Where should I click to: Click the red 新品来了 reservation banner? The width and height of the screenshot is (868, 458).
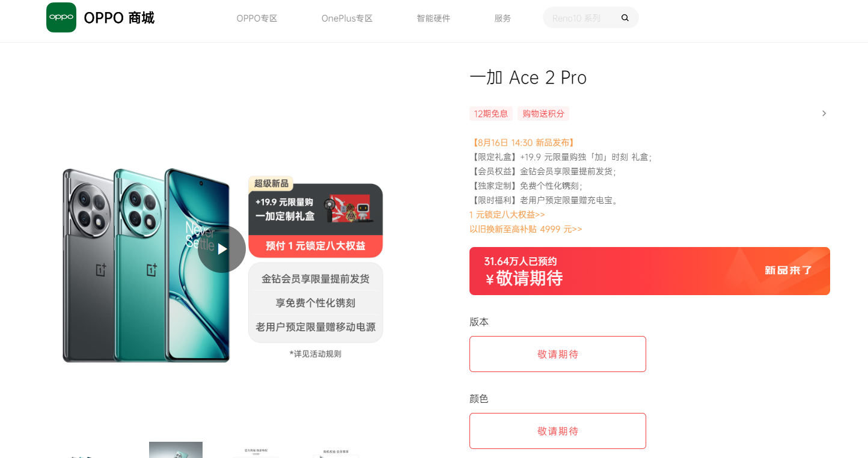pyautogui.click(x=650, y=271)
